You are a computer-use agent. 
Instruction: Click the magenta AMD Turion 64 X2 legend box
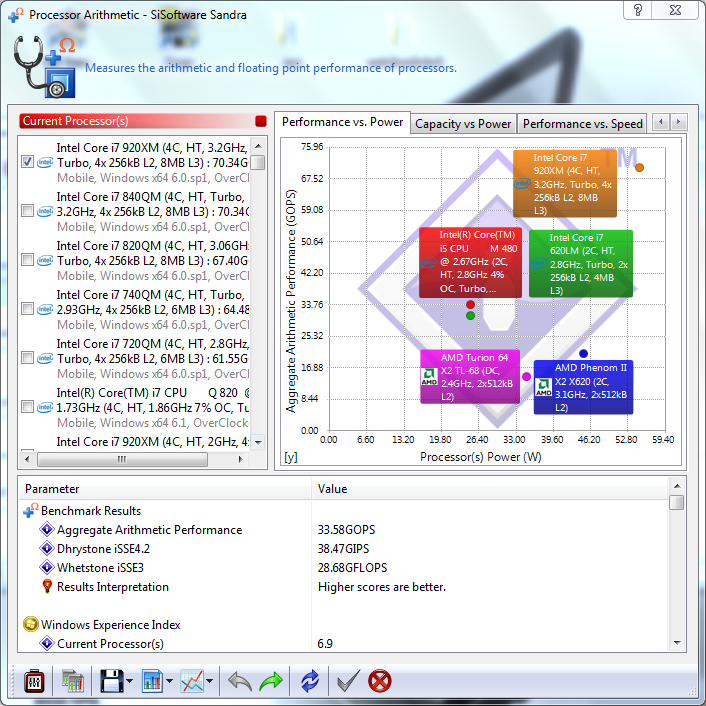(x=470, y=377)
